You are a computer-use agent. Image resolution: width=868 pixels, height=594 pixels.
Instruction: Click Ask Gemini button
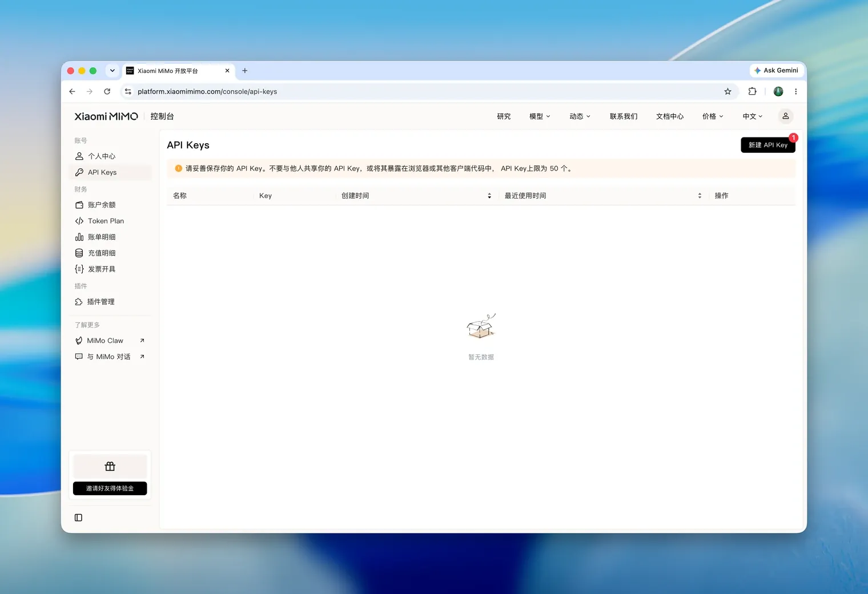click(776, 71)
